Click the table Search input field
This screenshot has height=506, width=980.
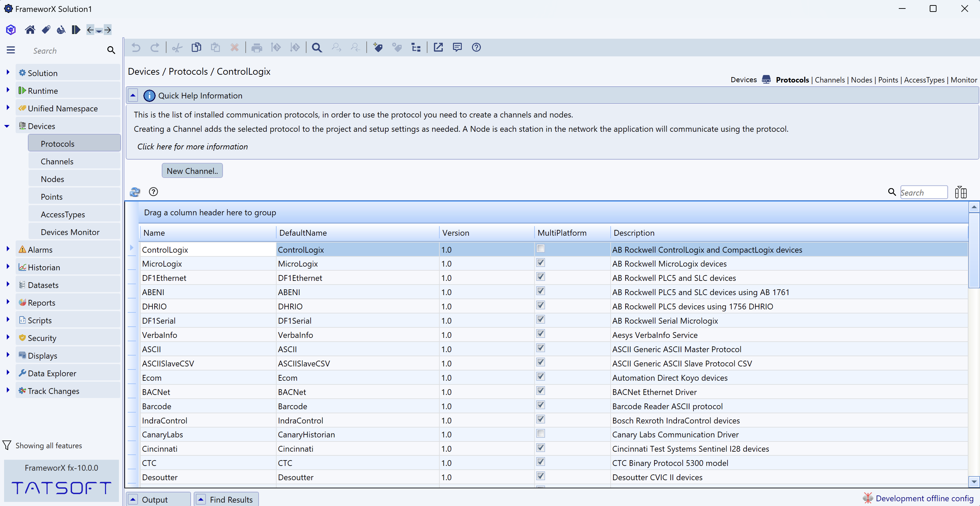pyautogui.click(x=923, y=192)
